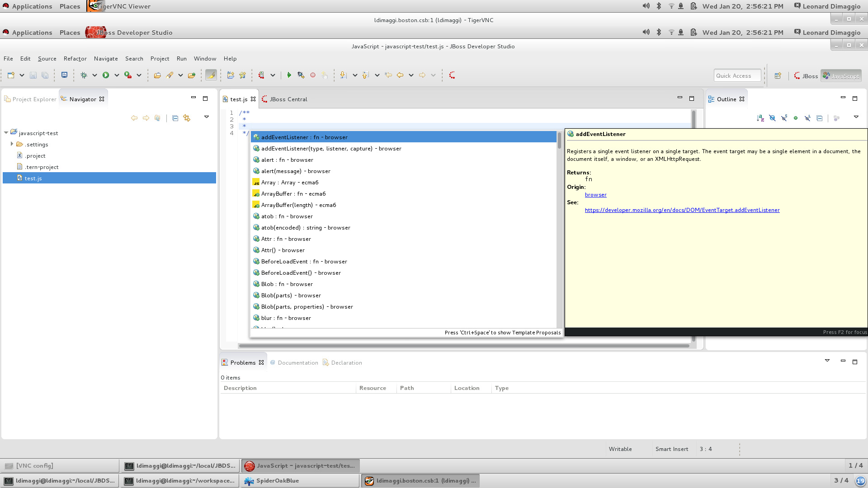Expand the .settings folder node

12,144
